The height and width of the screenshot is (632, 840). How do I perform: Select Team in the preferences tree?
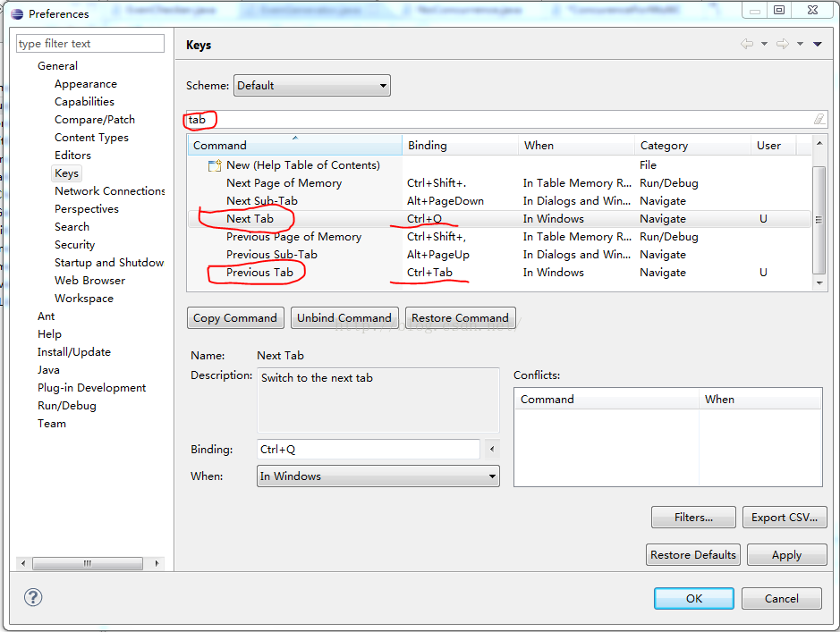coord(52,424)
